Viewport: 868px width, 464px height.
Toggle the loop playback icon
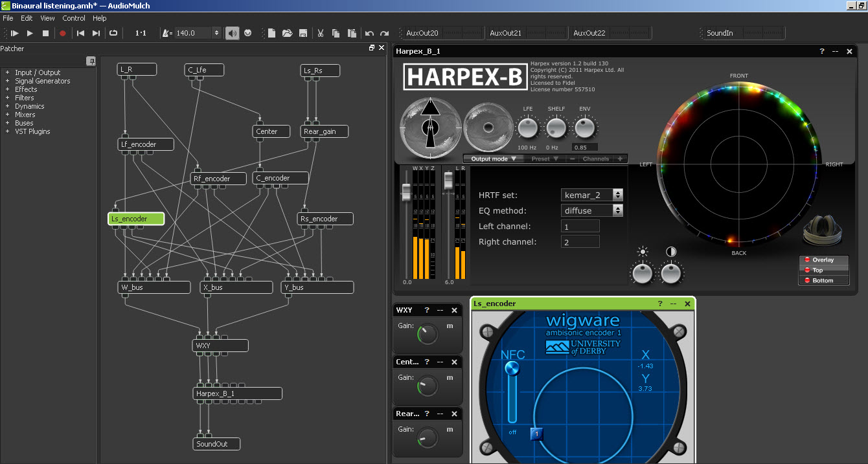pos(113,33)
